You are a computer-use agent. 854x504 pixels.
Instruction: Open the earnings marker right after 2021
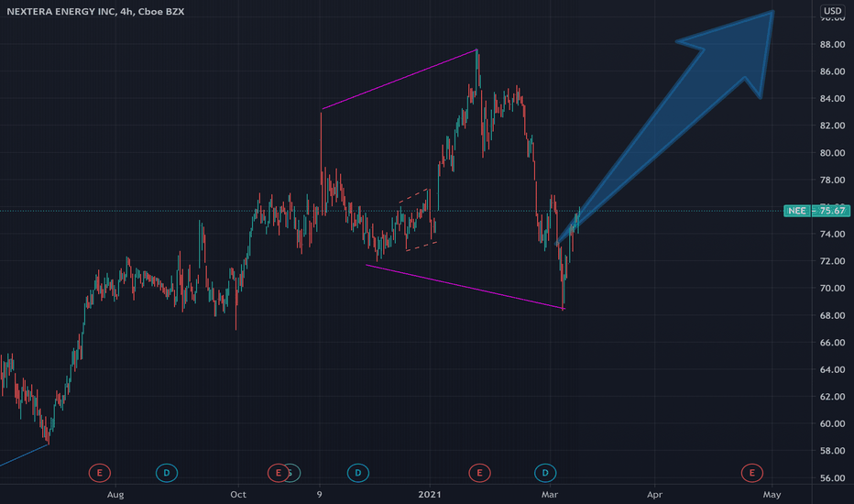click(x=480, y=473)
